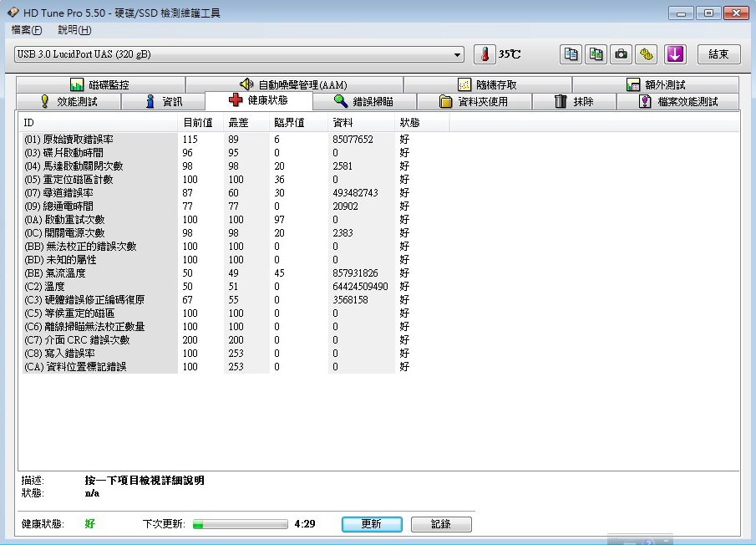Click the data value 20902

pos(345,206)
